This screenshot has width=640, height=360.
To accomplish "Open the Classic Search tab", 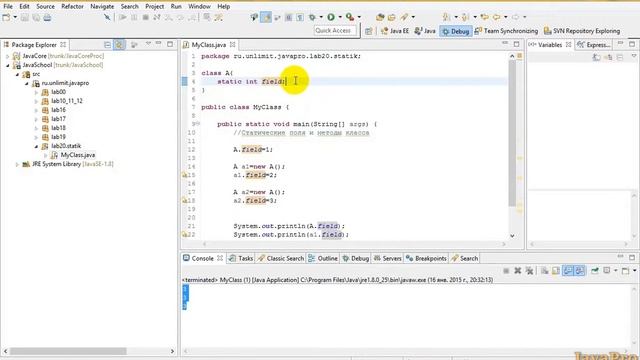I will [280, 258].
